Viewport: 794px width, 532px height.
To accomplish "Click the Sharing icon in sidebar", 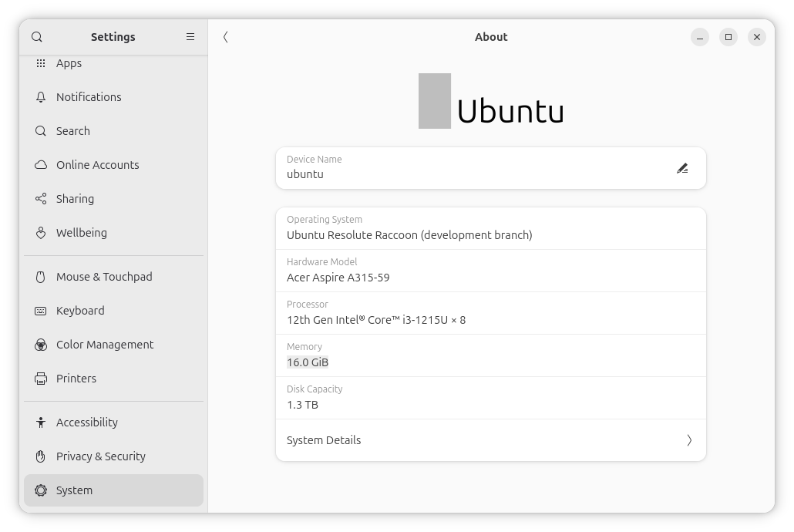I will click(x=41, y=199).
